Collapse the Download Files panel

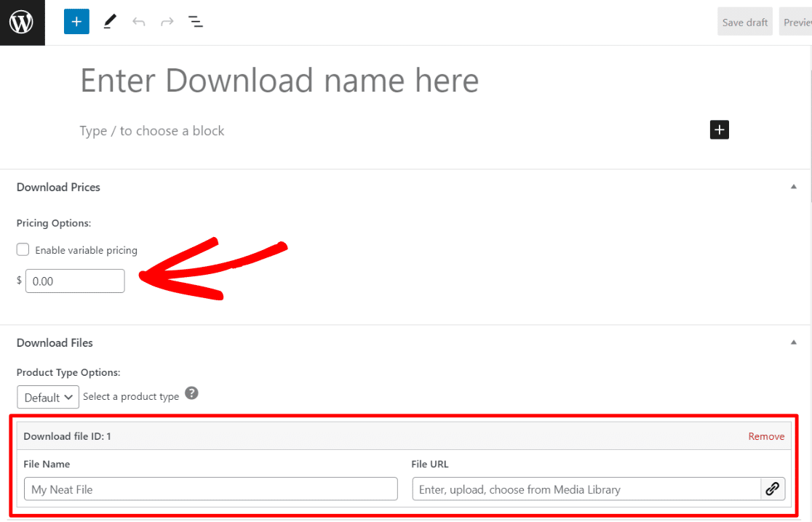click(793, 342)
